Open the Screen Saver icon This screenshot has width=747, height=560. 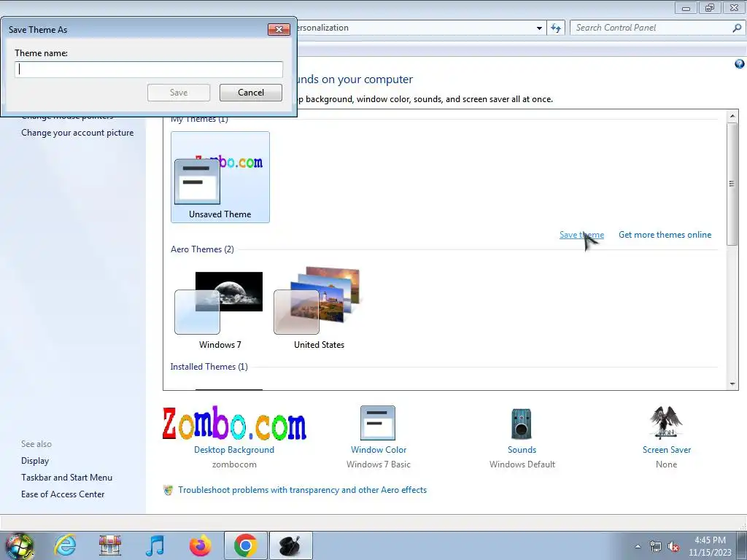coord(666,422)
